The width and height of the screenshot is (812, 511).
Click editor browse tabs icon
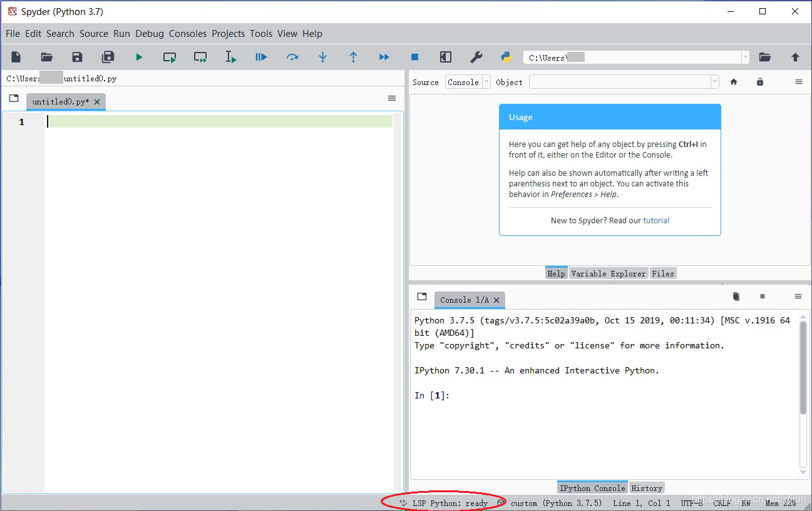pyautogui.click(x=14, y=98)
